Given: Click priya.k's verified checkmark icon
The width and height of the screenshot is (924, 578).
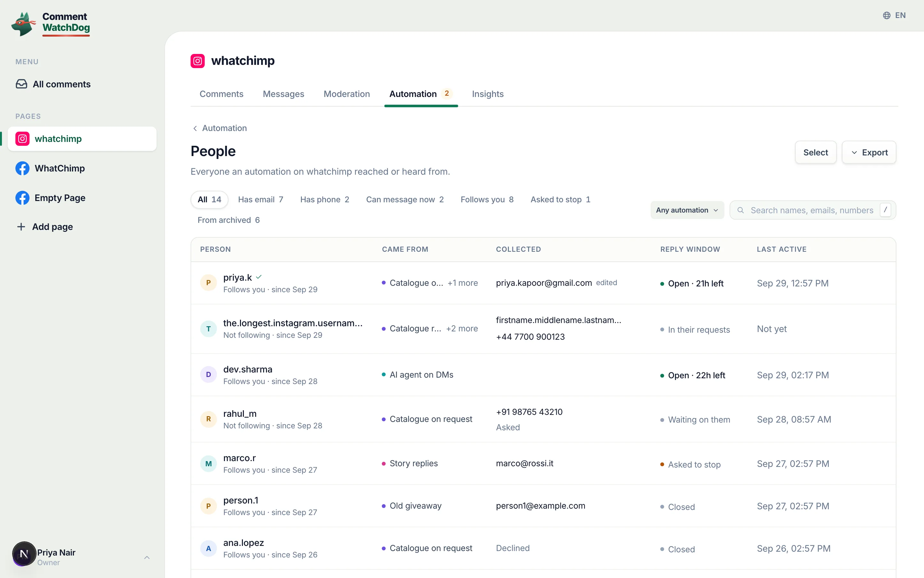Looking at the screenshot, I should pyautogui.click(x=259, y=277).
